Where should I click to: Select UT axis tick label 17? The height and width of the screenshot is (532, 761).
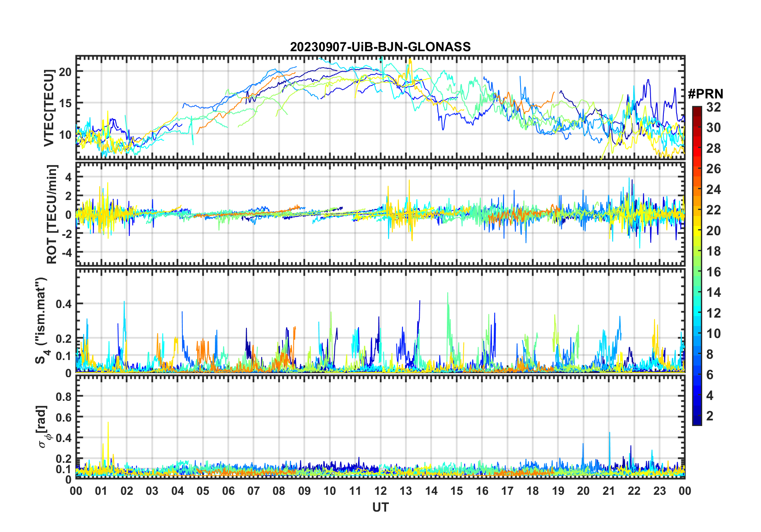(507, 491)
